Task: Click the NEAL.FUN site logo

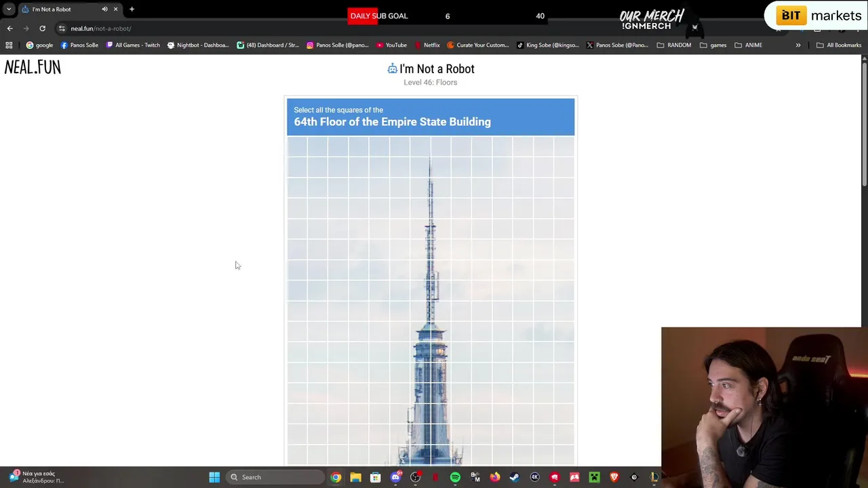Action: pyautogui.click(x=33, y=67)
